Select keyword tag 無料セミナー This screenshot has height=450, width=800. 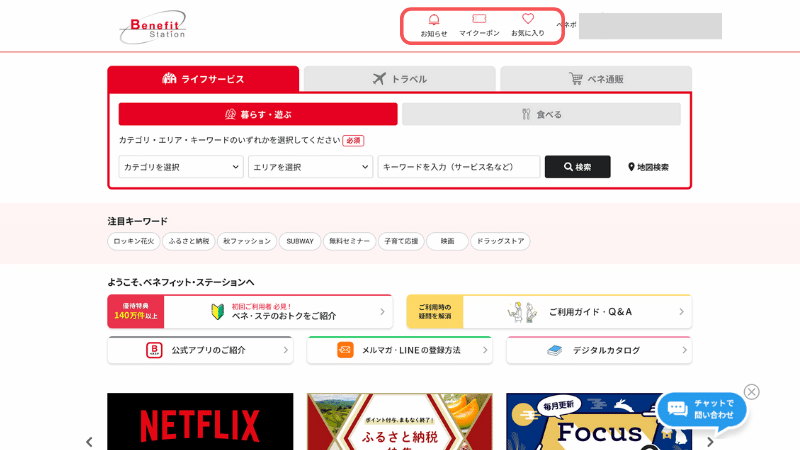tap(349, 241)
